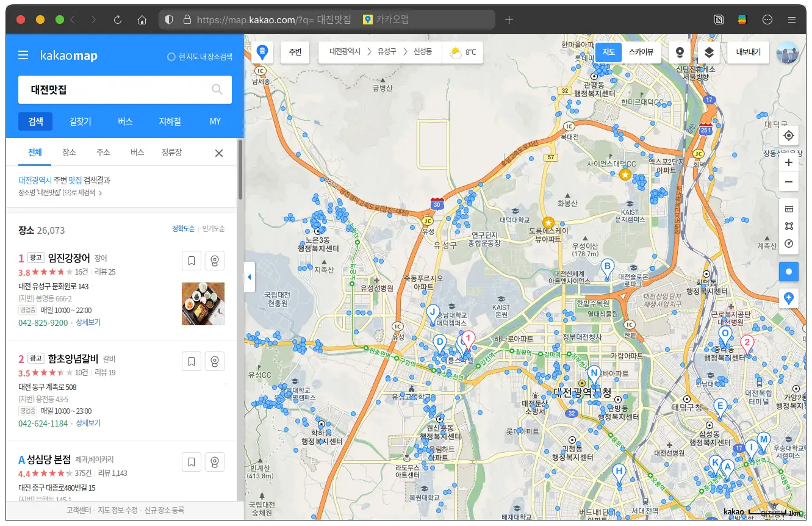Screen dimensions: 812x526
Task: Open 상세보기 for 함초양념갈비
Action: (x=88, y=423)
